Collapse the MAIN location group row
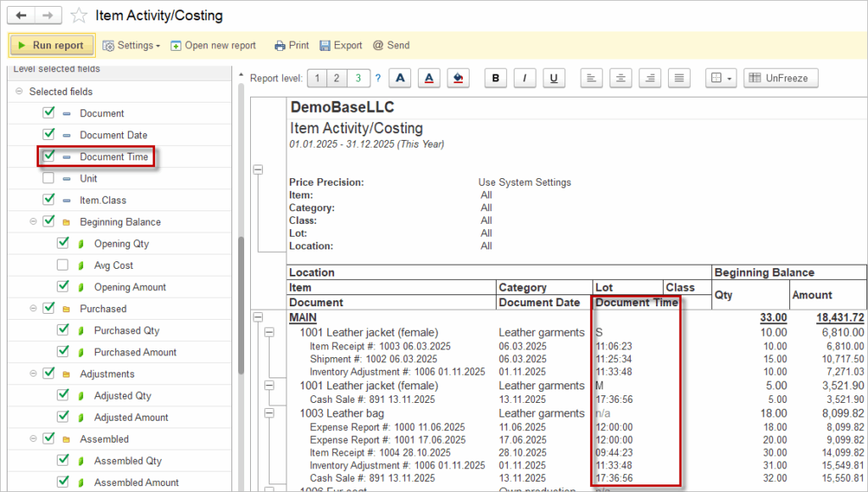This screenshot has height=492, width=868. pos(259,317)
